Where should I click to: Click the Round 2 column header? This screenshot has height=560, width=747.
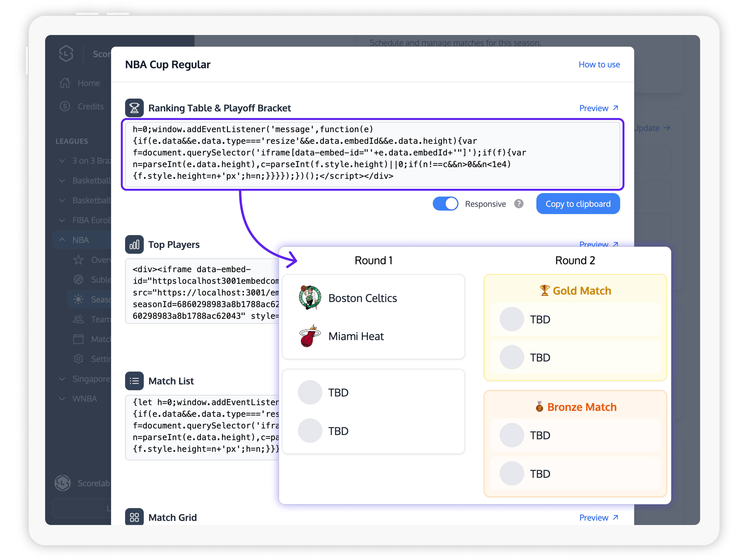point(575,260)
